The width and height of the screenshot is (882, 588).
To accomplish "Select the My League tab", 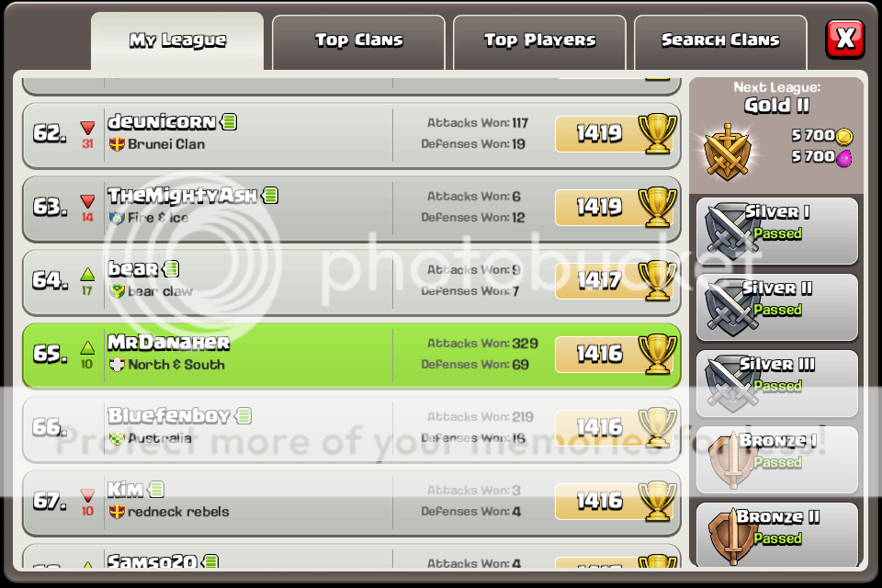I will tap(177, 41).
